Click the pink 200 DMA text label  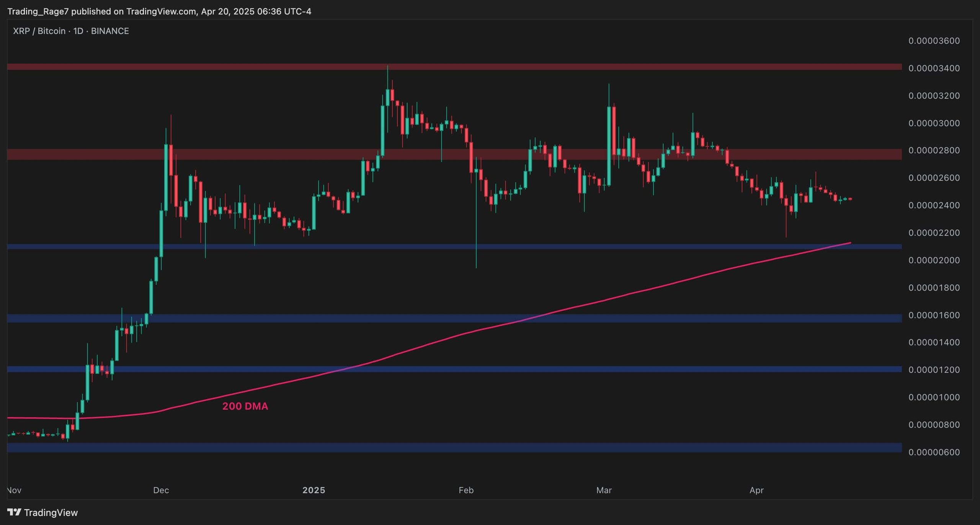tap(245, 407)
